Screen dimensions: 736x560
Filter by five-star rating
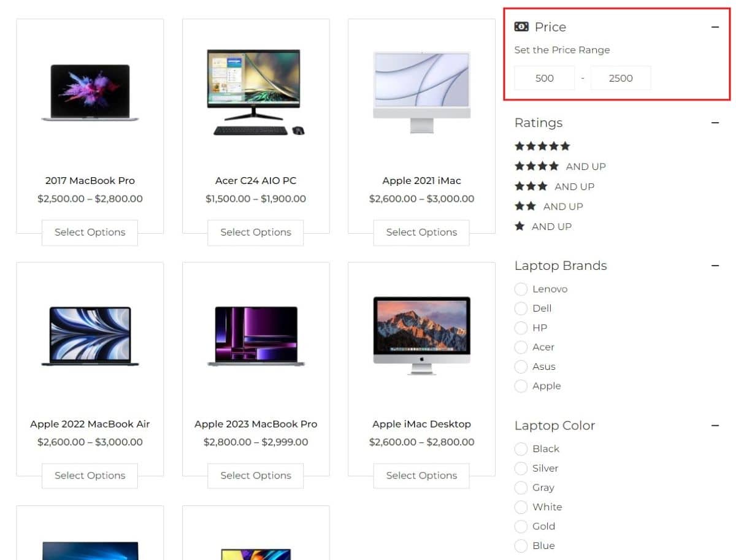pyautogui.click(x=542, y=146)
